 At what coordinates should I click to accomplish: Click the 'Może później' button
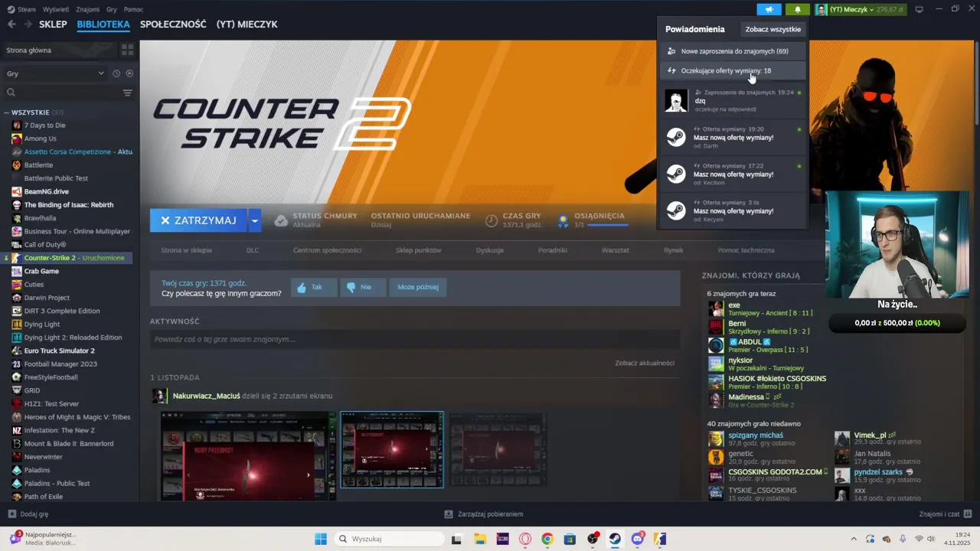point(418,287)
